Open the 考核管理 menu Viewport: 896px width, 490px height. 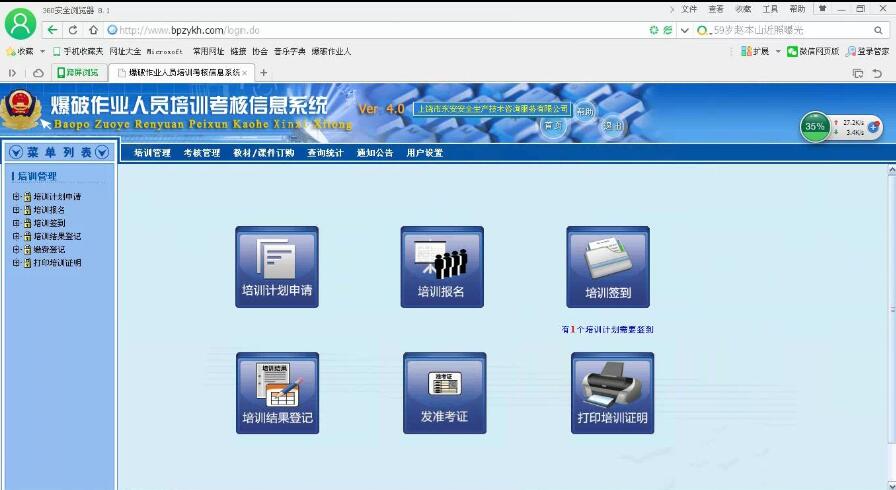(201, 153)
